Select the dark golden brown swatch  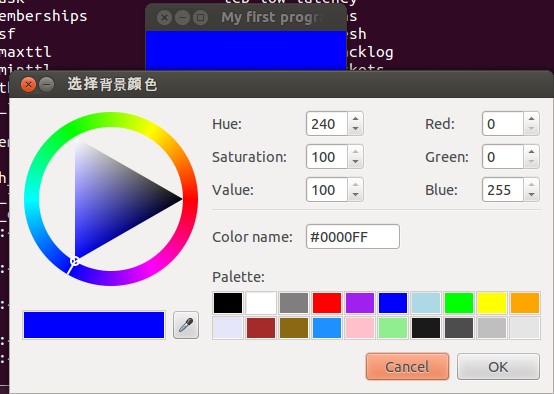coord(294,328)
